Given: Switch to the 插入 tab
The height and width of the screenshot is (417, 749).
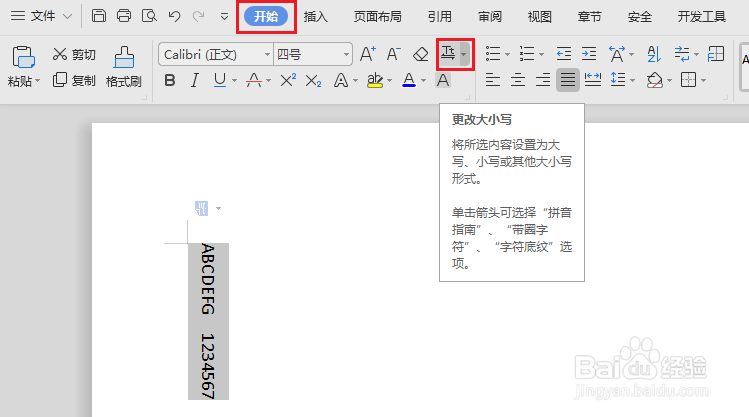Looking at the screenshot, I should [x=316, y=17].
